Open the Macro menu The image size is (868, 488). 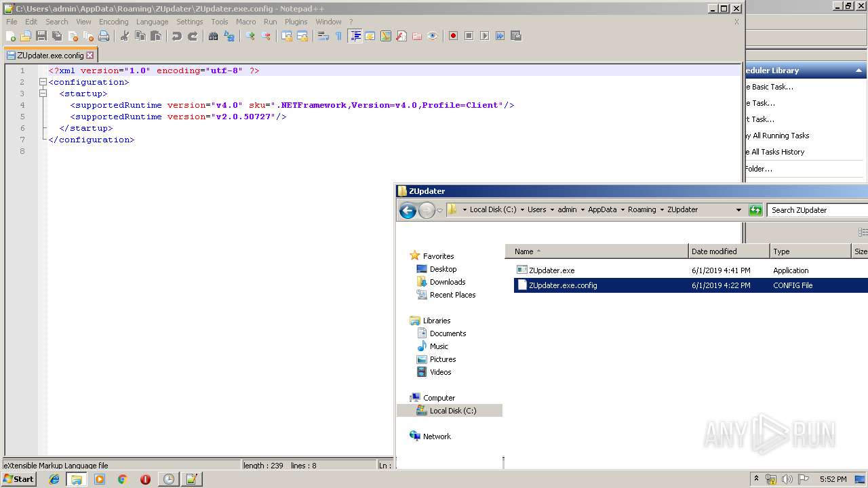point(245,22)
